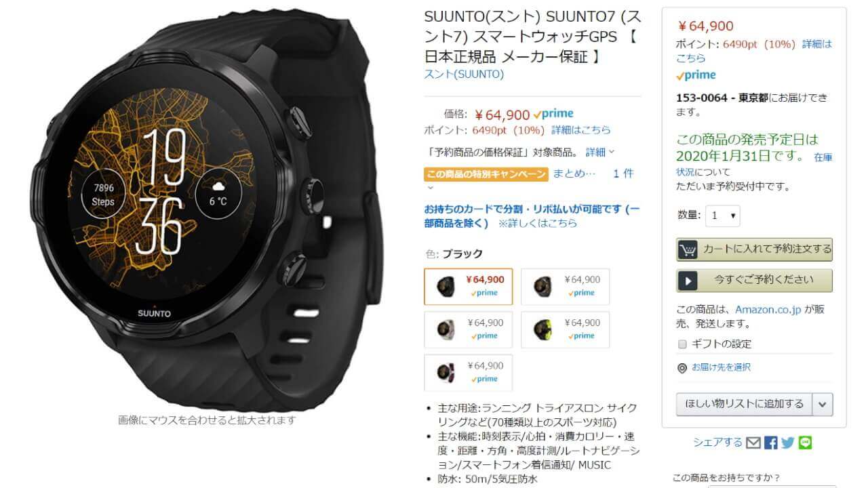Add to ほしい物リストに追加する wish list
The height and width of the screenshot is (488, 868).
point(744,404)
